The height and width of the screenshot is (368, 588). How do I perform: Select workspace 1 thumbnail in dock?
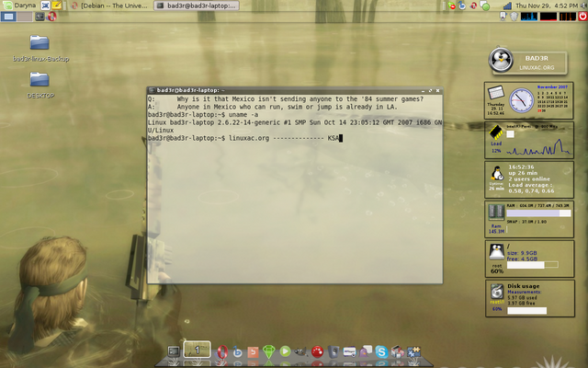(197, 350)
